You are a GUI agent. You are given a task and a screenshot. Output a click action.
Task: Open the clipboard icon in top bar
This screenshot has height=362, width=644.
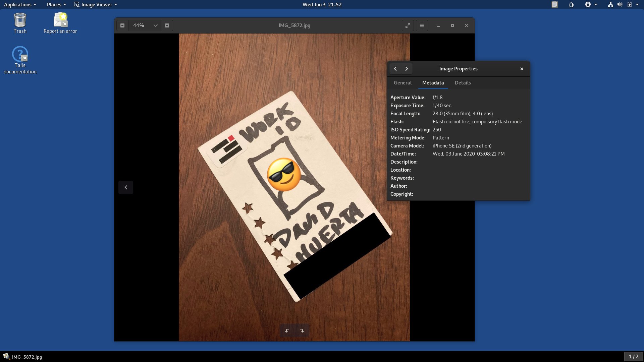[x=555, y=4]
